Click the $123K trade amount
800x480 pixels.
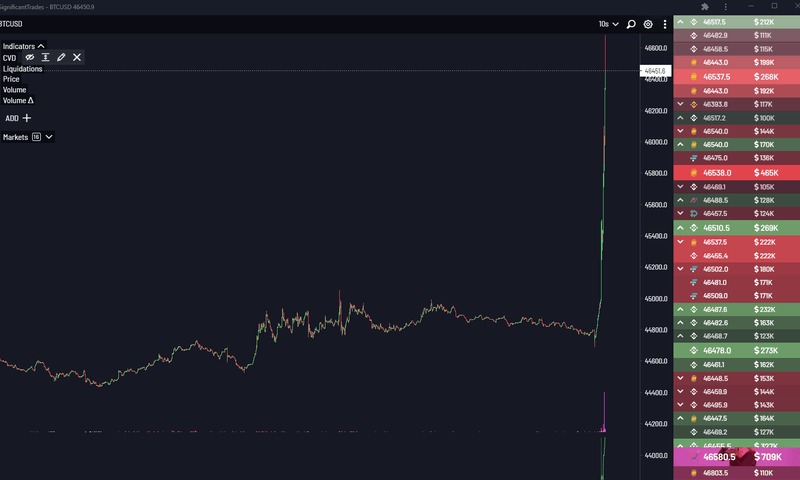tap(764, 336)
